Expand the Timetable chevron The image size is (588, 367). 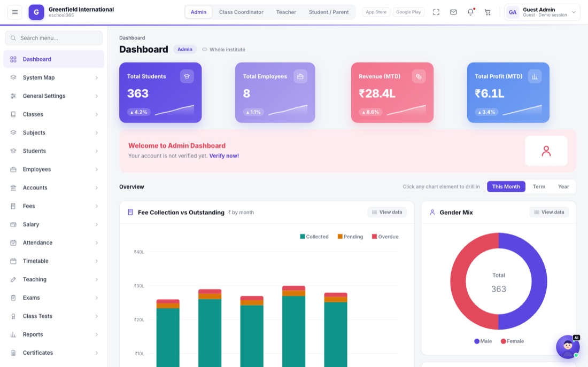tap(96, 261)
